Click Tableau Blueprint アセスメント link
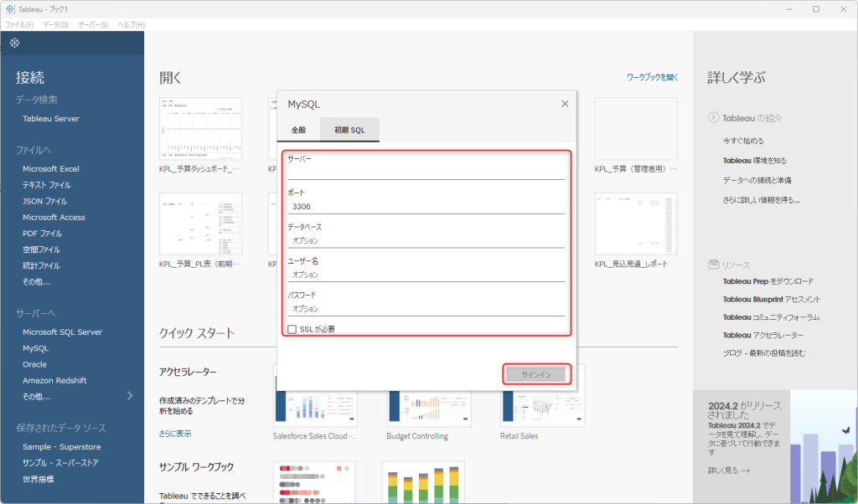The width and height of the screenshot is (858, 504). (772, 300)
